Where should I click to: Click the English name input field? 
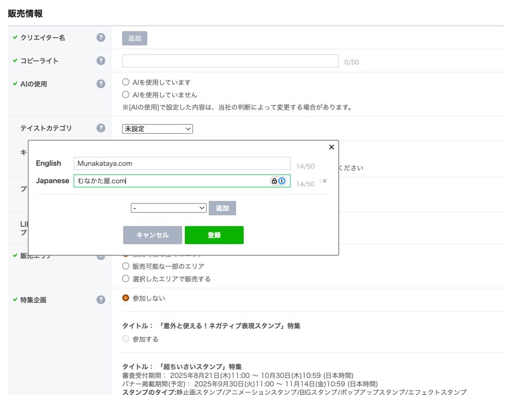pos(182,164)
